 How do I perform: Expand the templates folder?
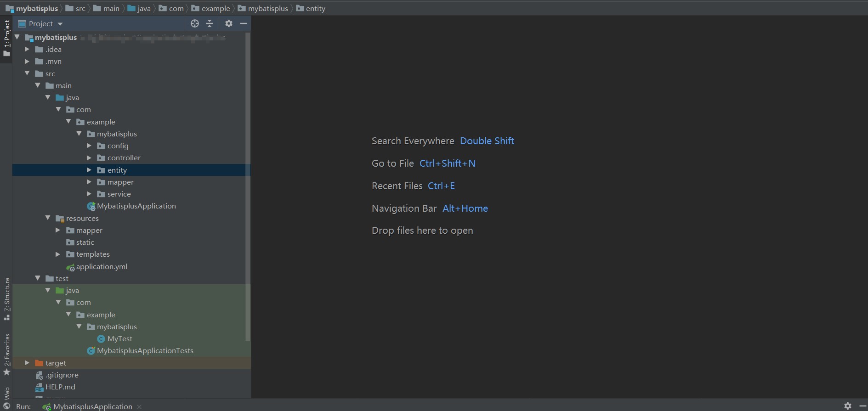click(58, 254)
